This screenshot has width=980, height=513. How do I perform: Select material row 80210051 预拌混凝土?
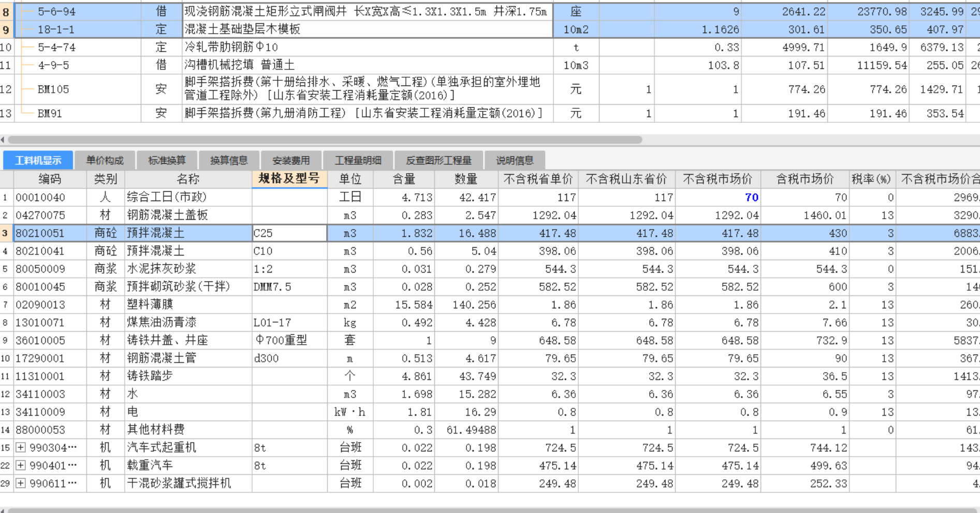coord(490,233)
